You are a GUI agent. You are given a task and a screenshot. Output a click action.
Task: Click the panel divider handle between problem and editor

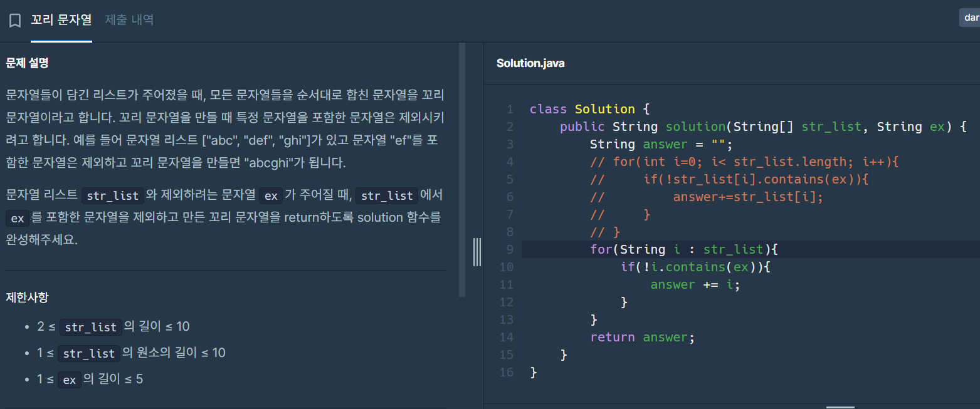point(477,252)
